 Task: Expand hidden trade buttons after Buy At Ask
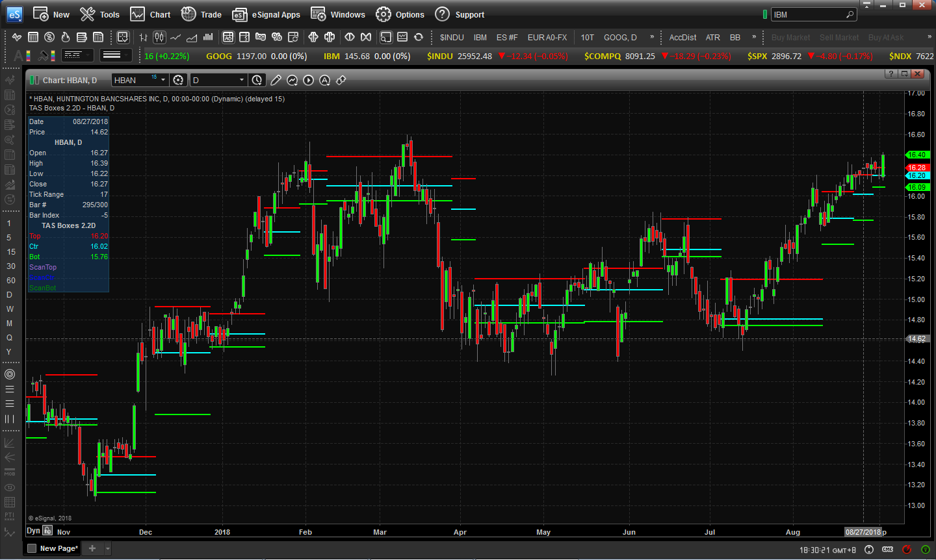(929, 37)
